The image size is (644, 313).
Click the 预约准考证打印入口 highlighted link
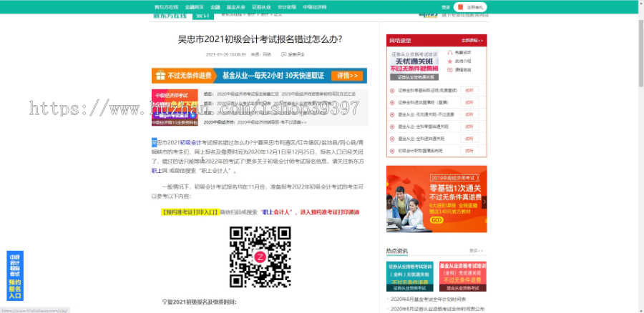[190, 212]
